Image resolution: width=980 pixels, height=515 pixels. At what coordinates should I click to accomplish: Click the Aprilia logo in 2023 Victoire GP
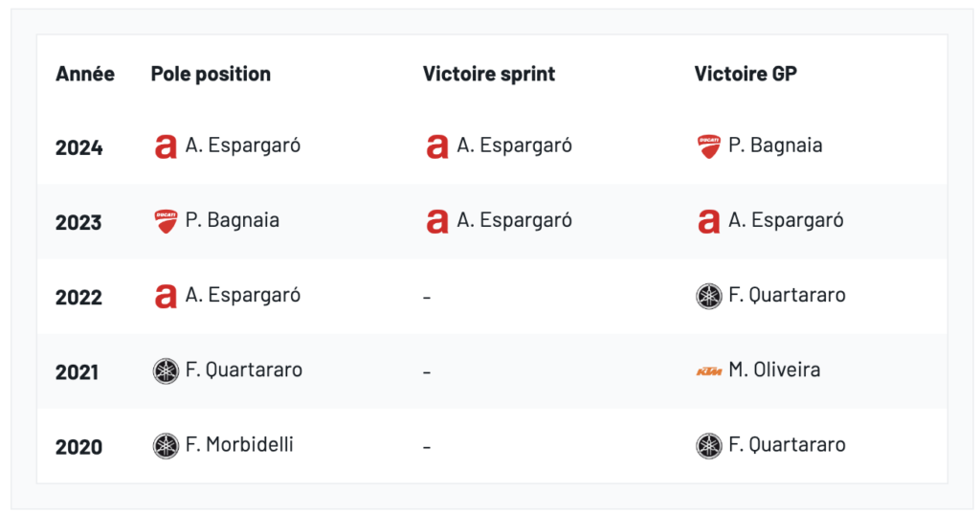pos(708,221)
